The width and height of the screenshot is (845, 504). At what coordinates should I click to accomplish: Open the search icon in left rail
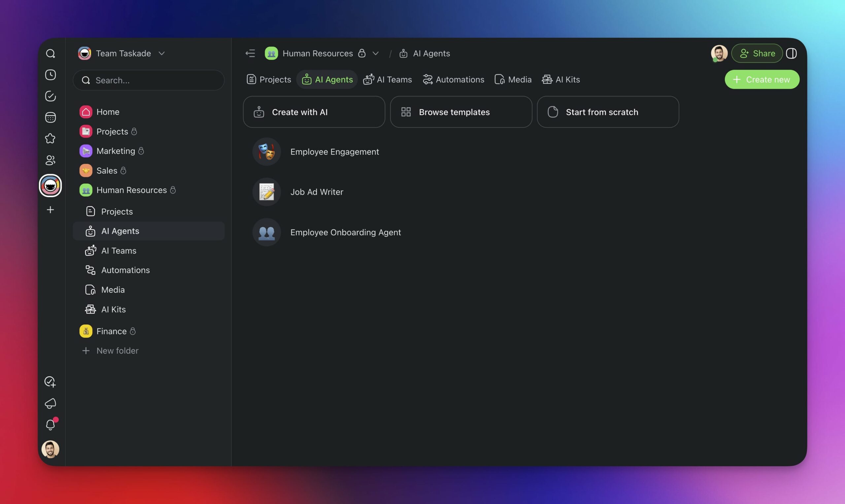[x=50, y=54]
